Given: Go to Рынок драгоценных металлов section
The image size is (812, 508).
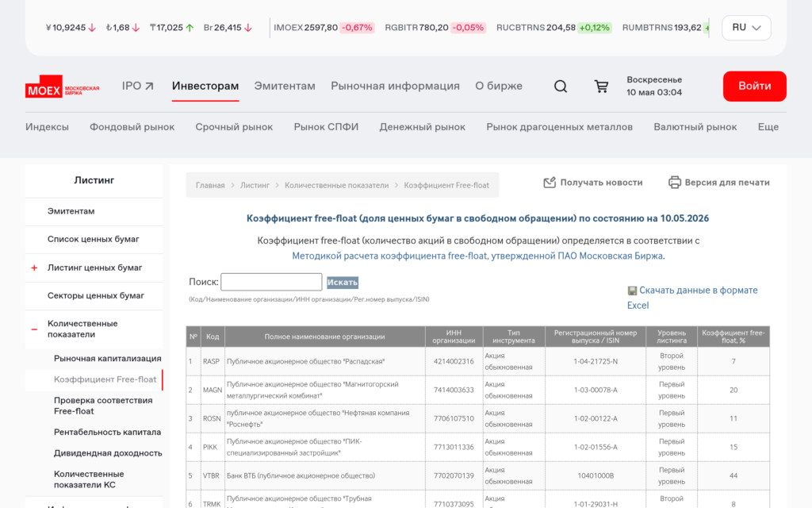Looking at the screenshot, I should 559,127.
